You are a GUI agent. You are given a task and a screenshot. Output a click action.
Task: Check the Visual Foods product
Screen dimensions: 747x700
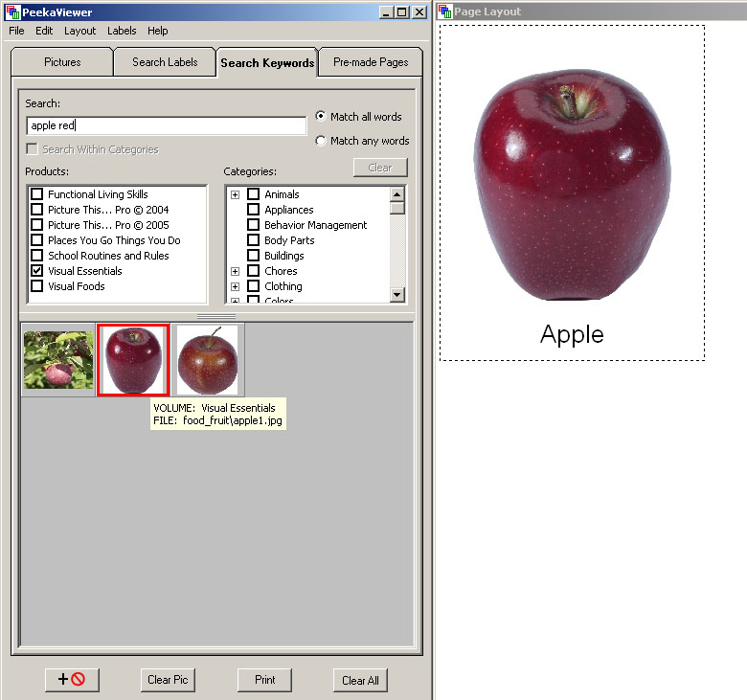[36, 286]
